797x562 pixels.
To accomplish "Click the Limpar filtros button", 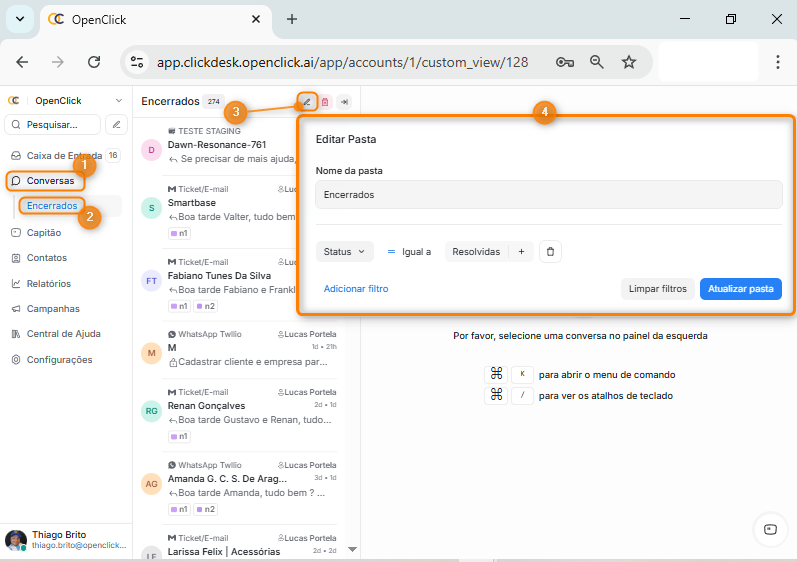I will (657, 288).
